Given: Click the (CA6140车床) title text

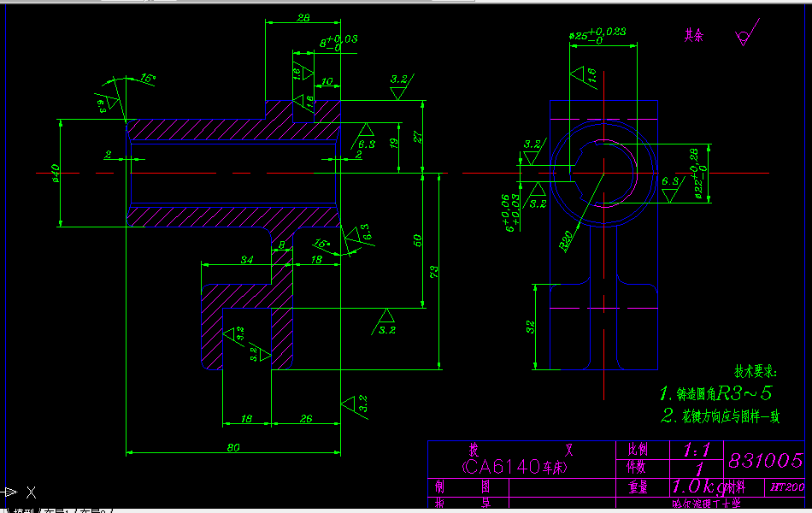Looking at the screenshot, I should point(515,468).
